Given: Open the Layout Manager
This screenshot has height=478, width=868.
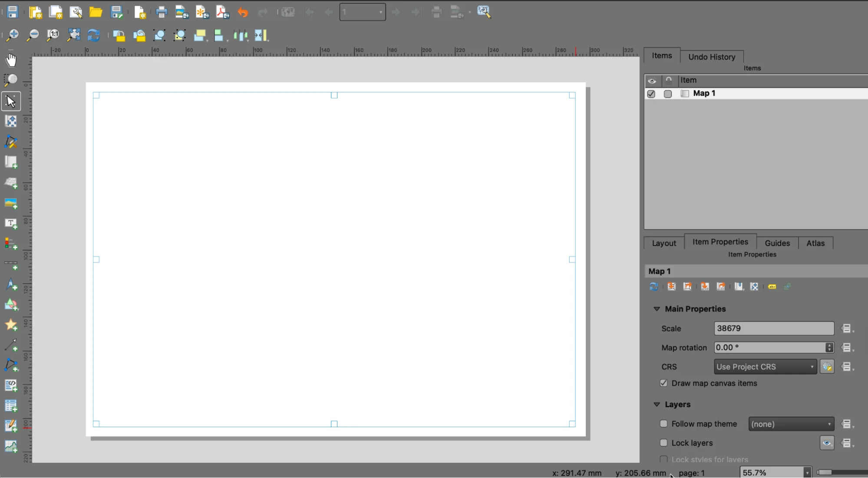Looking at the screenshot, I should (76, 12).
